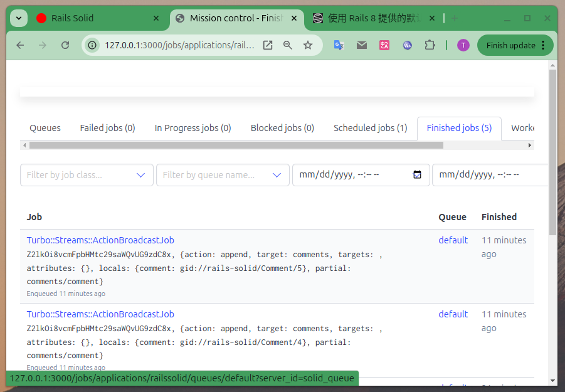565x392 pixels.
Task: Go back with the browser back arrow
Action: click(x=20, y=45)
